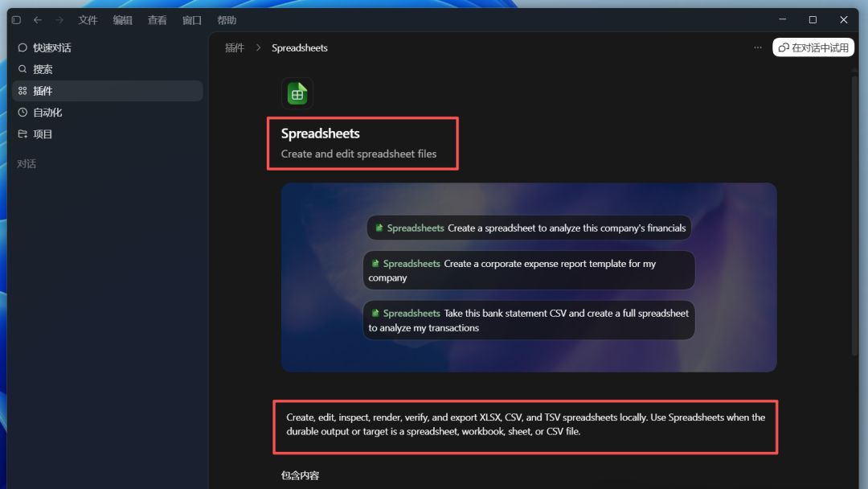Open the 查看 menu

[158, 20]
